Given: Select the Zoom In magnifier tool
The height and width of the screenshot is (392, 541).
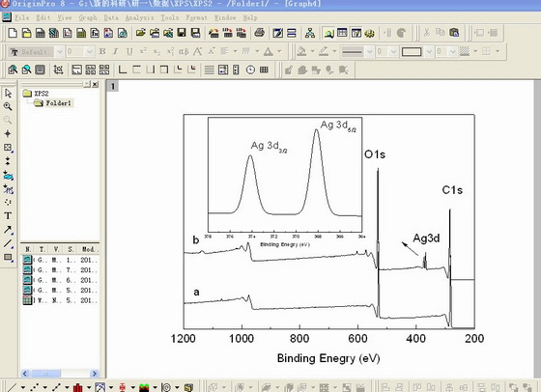Looking at the screenshot, I should (x=8, y=106).
